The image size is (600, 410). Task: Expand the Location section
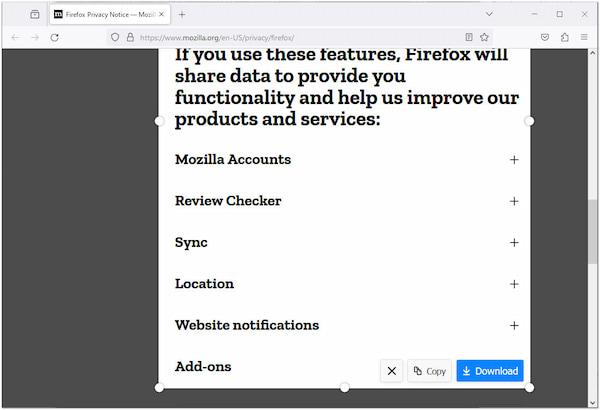[x=514, y=284]
